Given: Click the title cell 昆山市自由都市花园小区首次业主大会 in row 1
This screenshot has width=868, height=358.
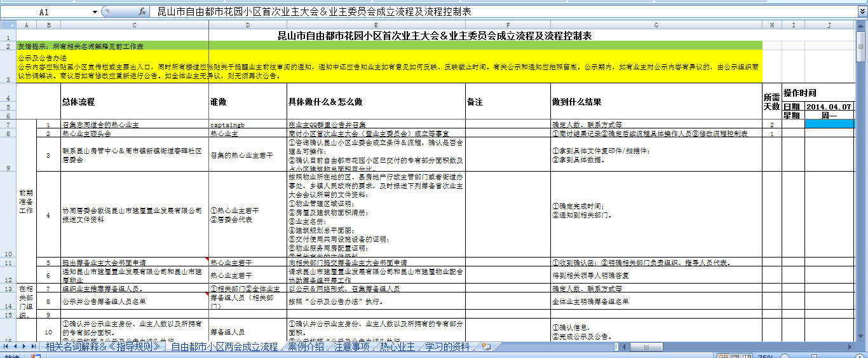Looking at the screenshot, I should 435,36.
